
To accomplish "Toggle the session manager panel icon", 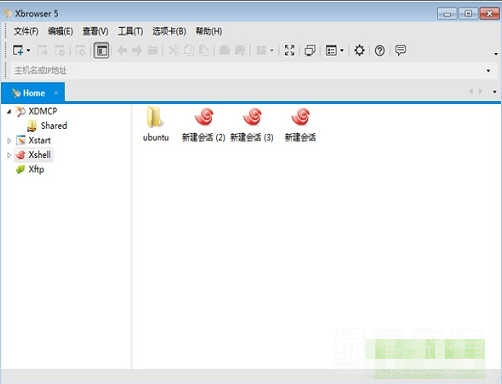I will tap(101, 51).
